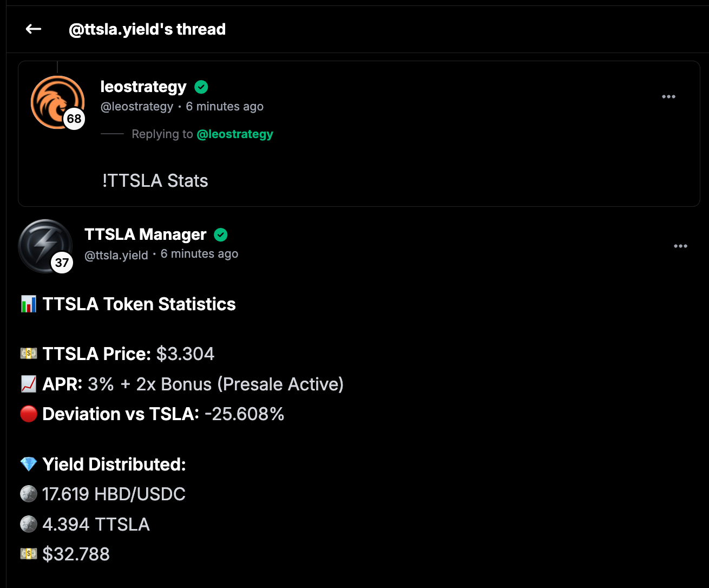Click the reputation badge showing 37

point(62,263)
